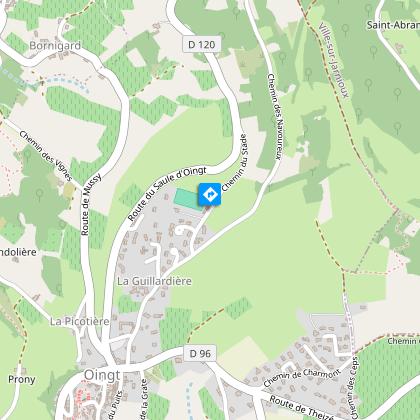The width and height of the screenshot is (420, 420).
Task: Click the teal sports pitch area
Action: (187, 199)
